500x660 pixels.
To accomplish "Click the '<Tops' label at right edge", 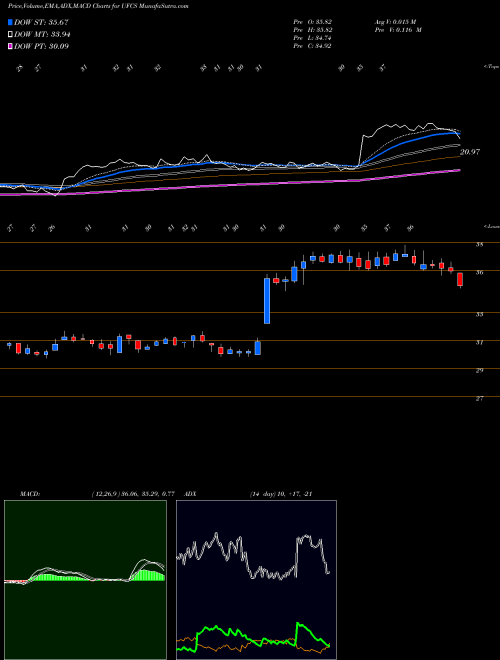I will coord(491,67).
